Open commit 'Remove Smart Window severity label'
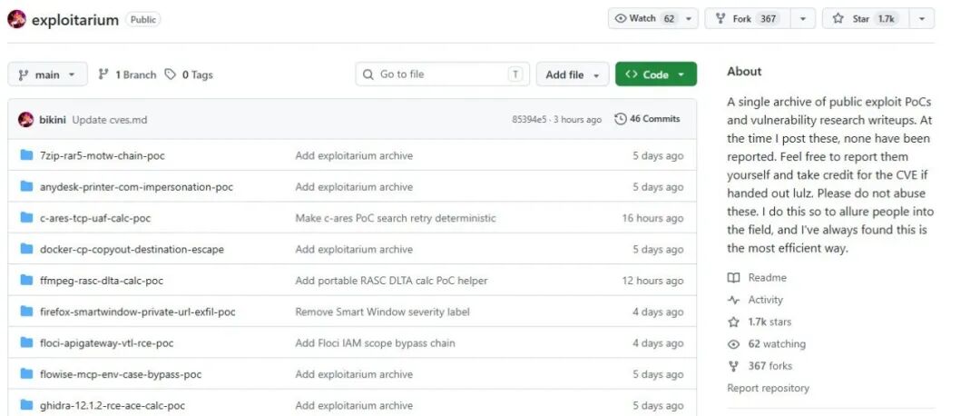 pos(383,312)
